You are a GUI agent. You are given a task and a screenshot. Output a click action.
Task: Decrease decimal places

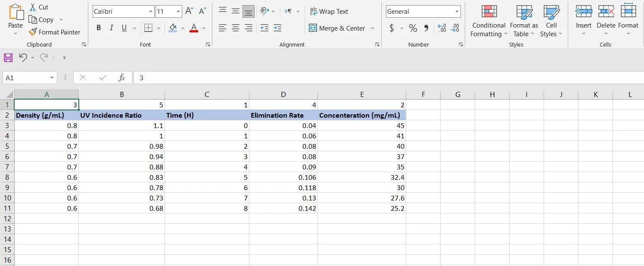pos(455,28)
